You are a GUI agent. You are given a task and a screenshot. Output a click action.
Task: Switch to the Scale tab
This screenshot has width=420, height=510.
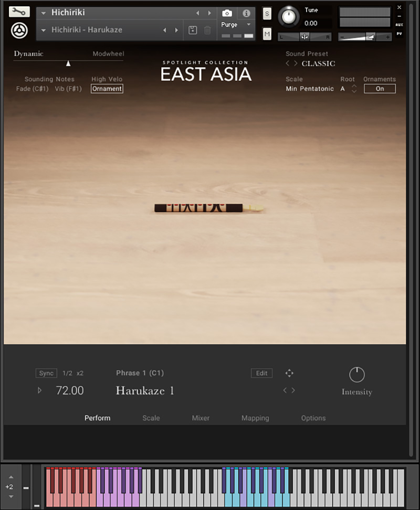click(151, 418)
